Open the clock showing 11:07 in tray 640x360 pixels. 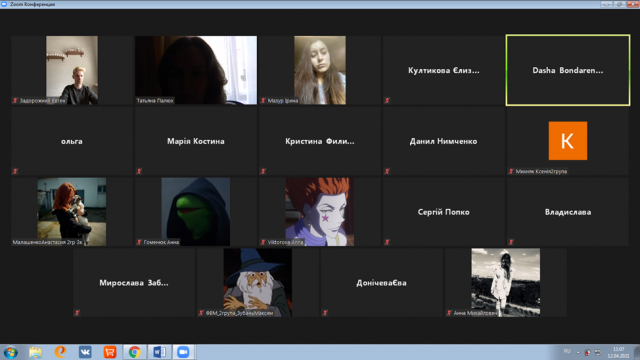pos(618,352)
